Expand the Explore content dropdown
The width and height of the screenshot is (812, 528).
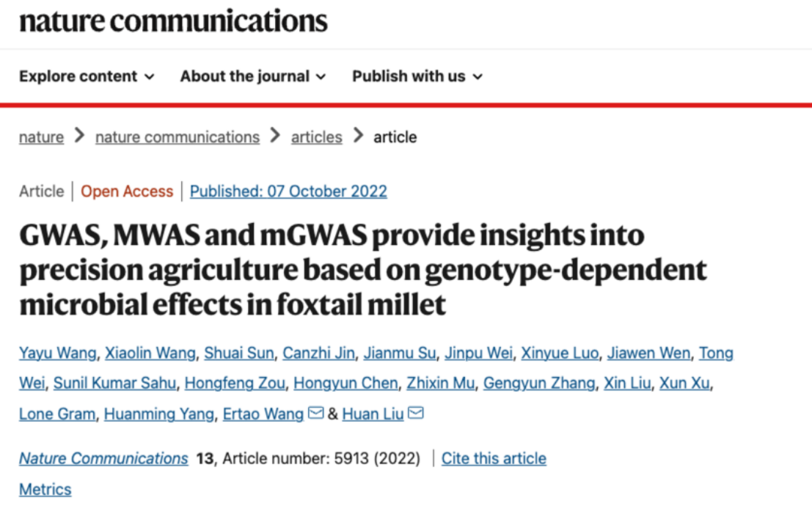tap(87, 76)
